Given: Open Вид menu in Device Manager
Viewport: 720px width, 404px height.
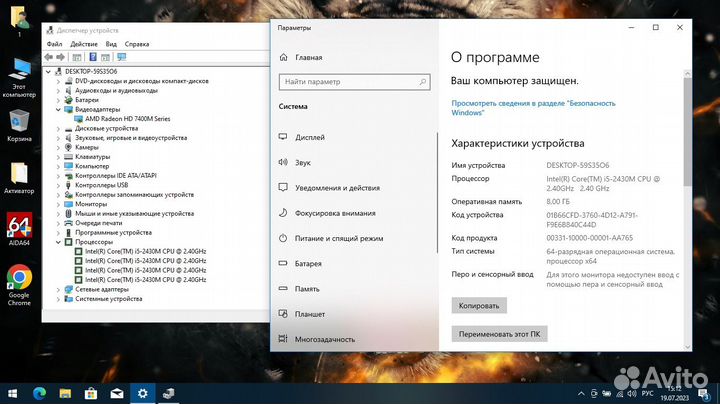Looking at the screenshot, I should pos(111,44).
